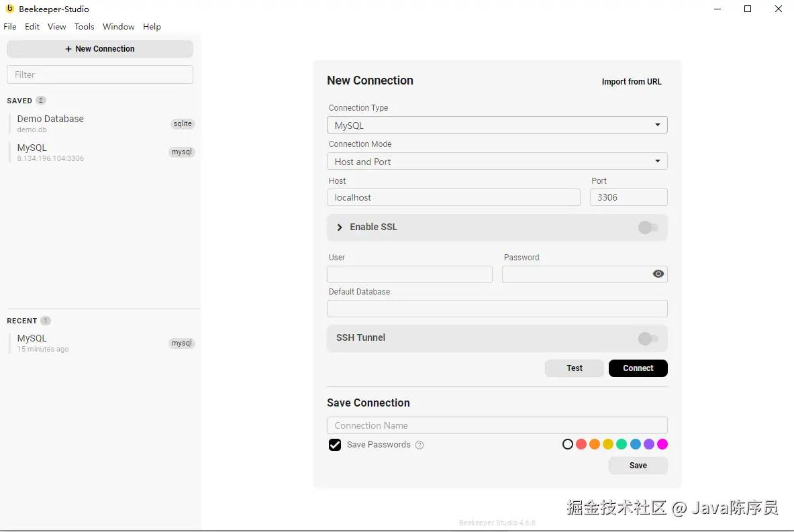Select the blue color swatch
The image size is (794, 532).
[x=635, y=444]
